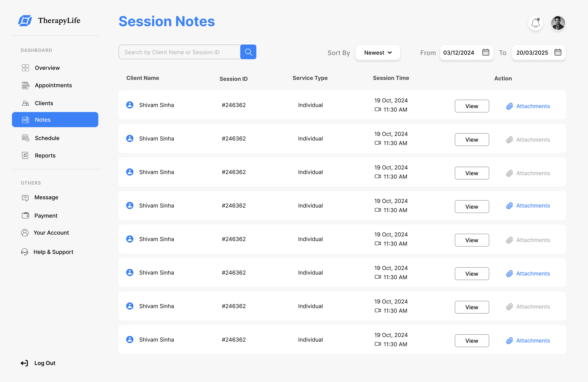Open blue Attachments link in first row

coord(528,106)
